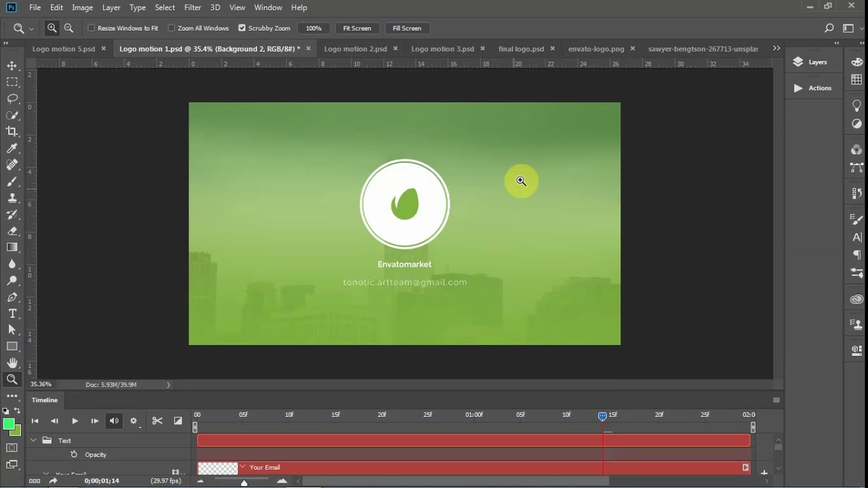
Task: Select the History Brush tool
Action: tap(12, 214)
